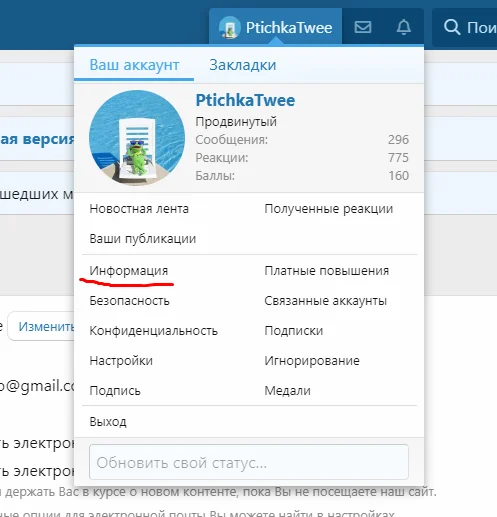Open PtichkaTwee profile name link
The image size is (497, 517).
pyautogui.click(x=245, y=100)
